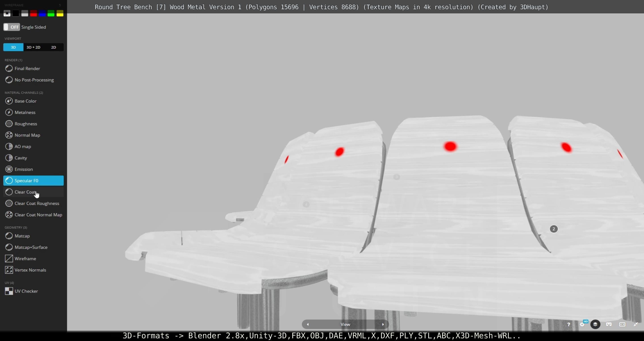Switch viewport to 3D + 2D
This screenshot has width=644, height=341.
tap(33, 47)
